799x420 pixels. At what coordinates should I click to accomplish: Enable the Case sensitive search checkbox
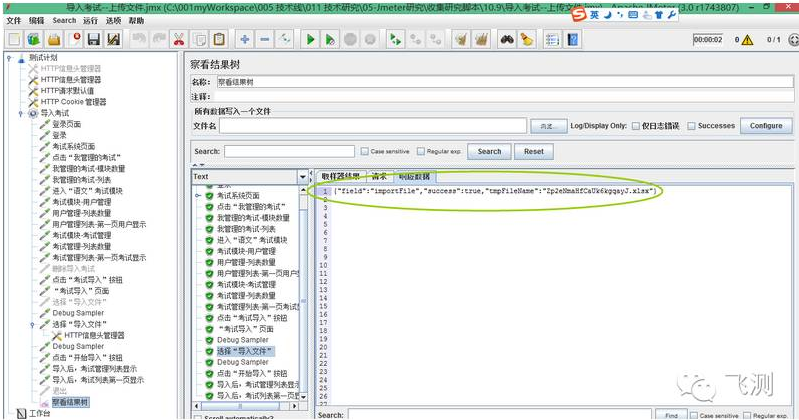click(x=364, y=151)
